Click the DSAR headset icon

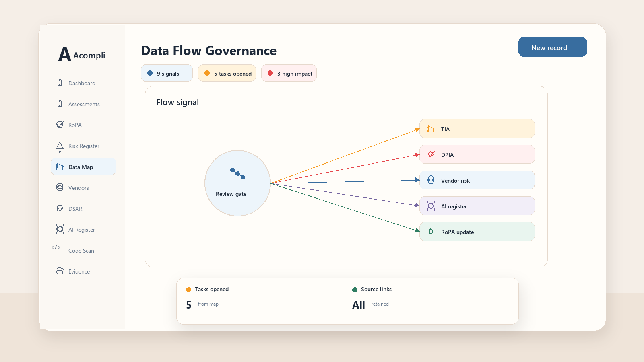click(x=60, y=208)
